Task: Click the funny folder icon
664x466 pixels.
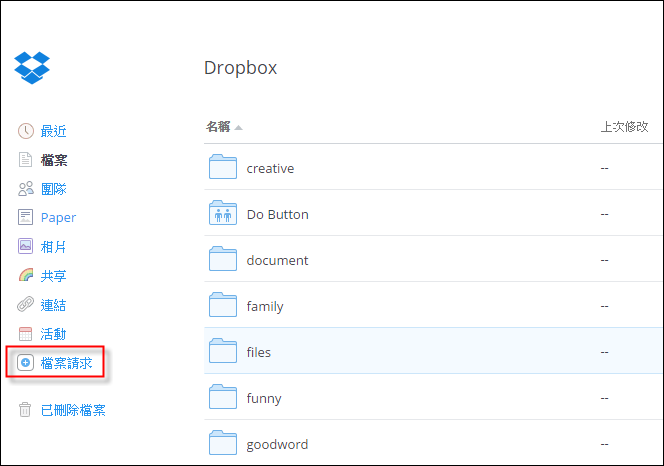Action: pos(223,397)
